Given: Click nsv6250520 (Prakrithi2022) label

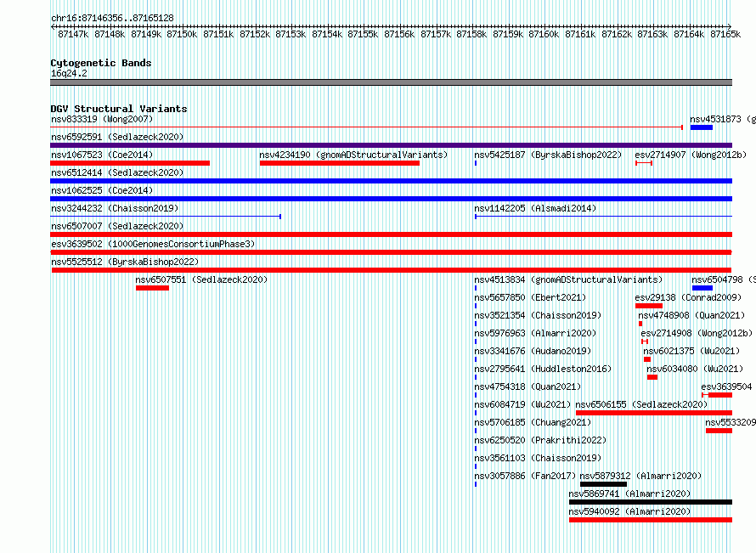Looking at the screenshot, I should click(540, 440).
